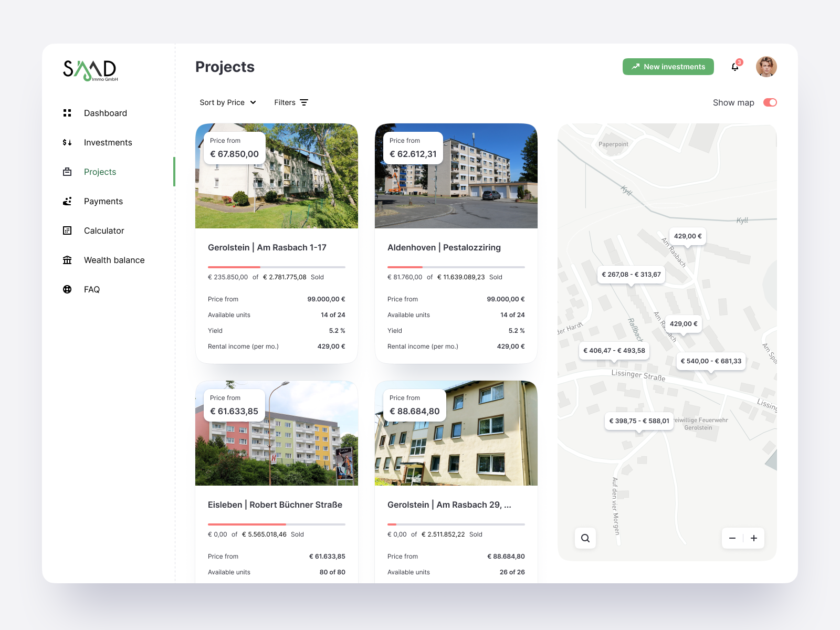Screen dimensions: 840x630
Task: Open notifications via the bell icon
Action: coord(734,67)
